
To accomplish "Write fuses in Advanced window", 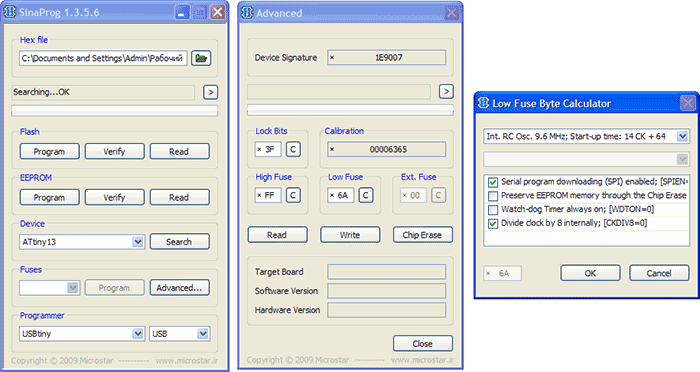I will [350, 235].
